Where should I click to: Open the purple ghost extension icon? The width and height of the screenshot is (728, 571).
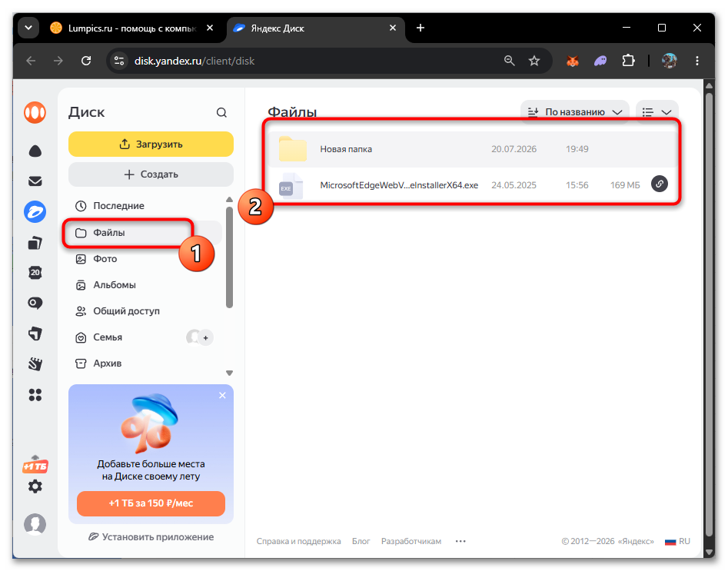click(600, 61)
